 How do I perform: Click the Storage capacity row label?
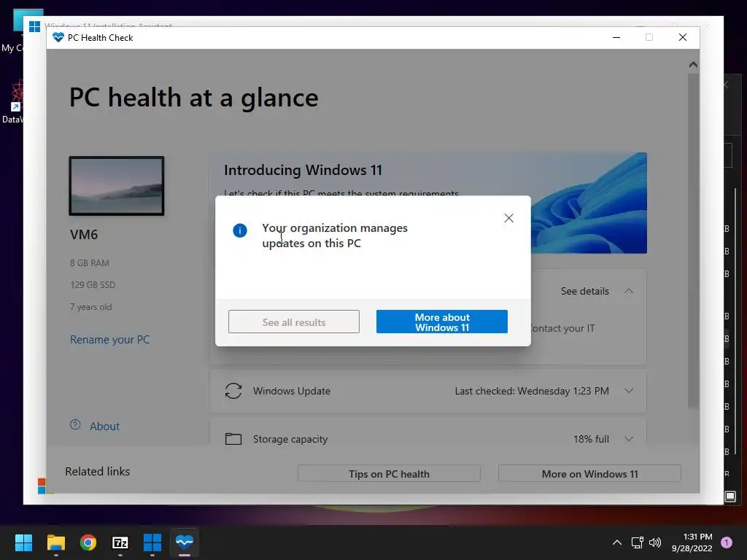290,439
